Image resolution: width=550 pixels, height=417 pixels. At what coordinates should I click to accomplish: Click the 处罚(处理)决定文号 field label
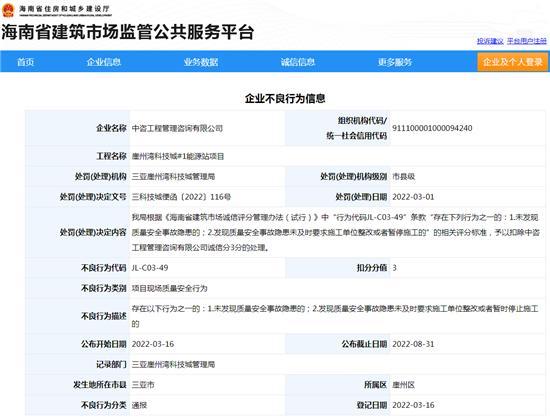pyautogui.click(x=93, y=197)
